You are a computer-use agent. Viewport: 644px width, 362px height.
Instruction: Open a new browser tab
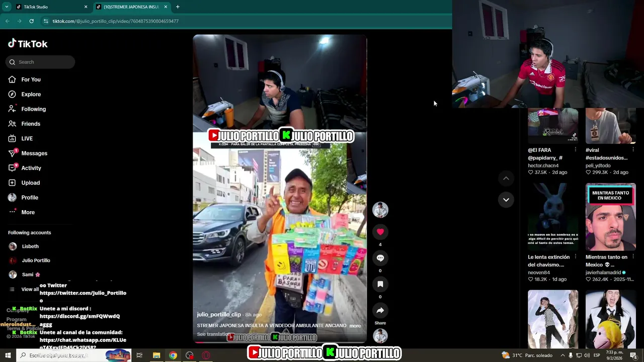[x=178, y=7]
